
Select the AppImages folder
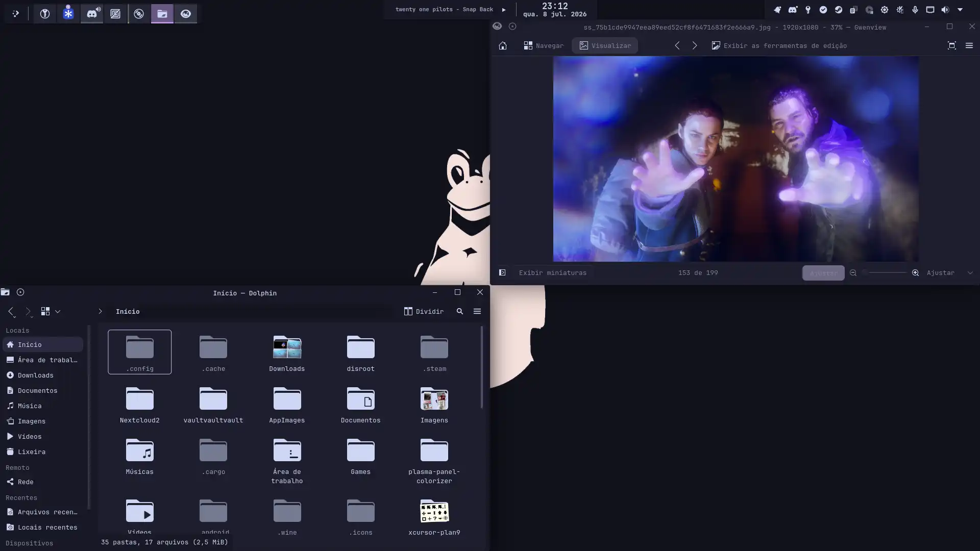287,405
